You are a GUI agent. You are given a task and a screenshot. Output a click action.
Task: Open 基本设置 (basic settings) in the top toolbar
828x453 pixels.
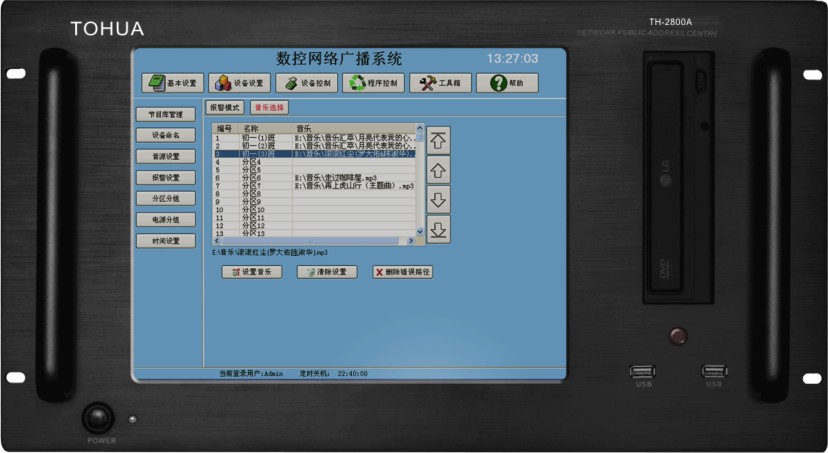172,83
